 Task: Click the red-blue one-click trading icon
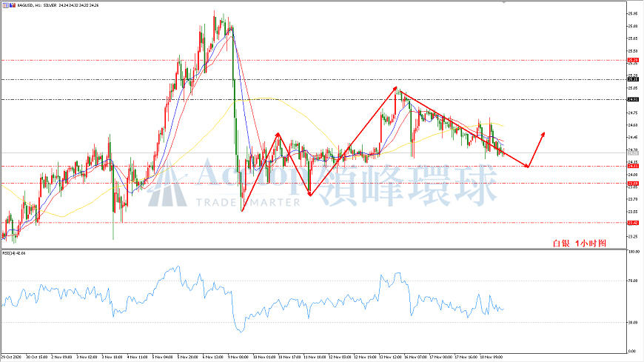click(13, 5)
